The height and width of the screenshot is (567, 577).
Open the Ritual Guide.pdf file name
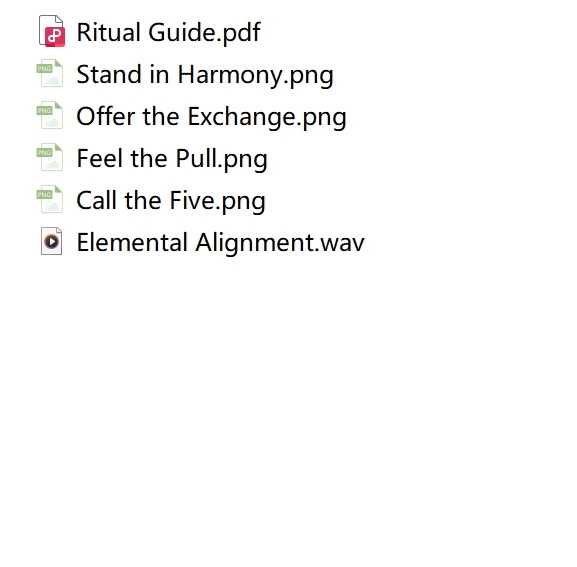click(169, 32)
